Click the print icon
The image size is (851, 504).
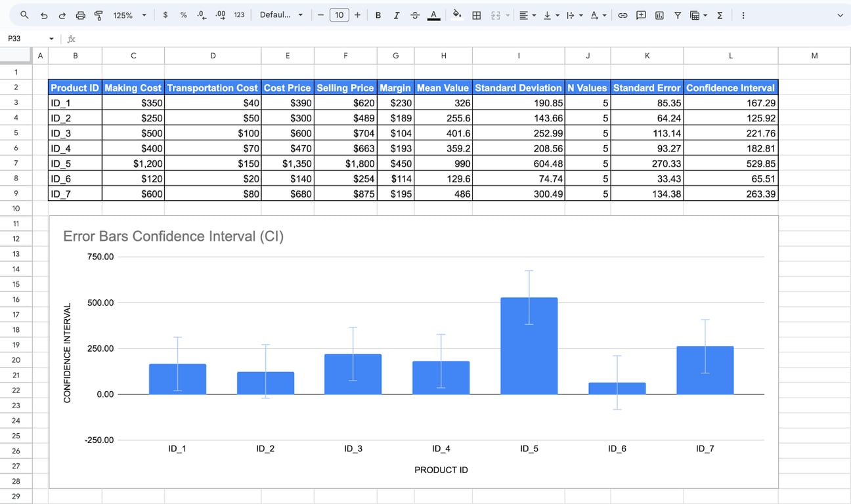81,15
